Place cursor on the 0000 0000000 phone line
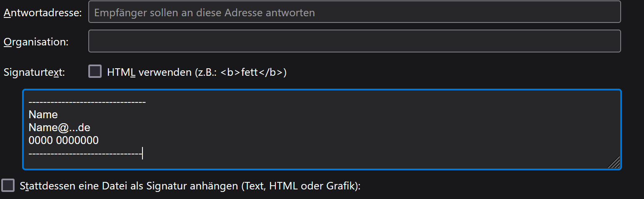Image resolution: width=644 pixels, height=199 pixels. click(64, 141)
